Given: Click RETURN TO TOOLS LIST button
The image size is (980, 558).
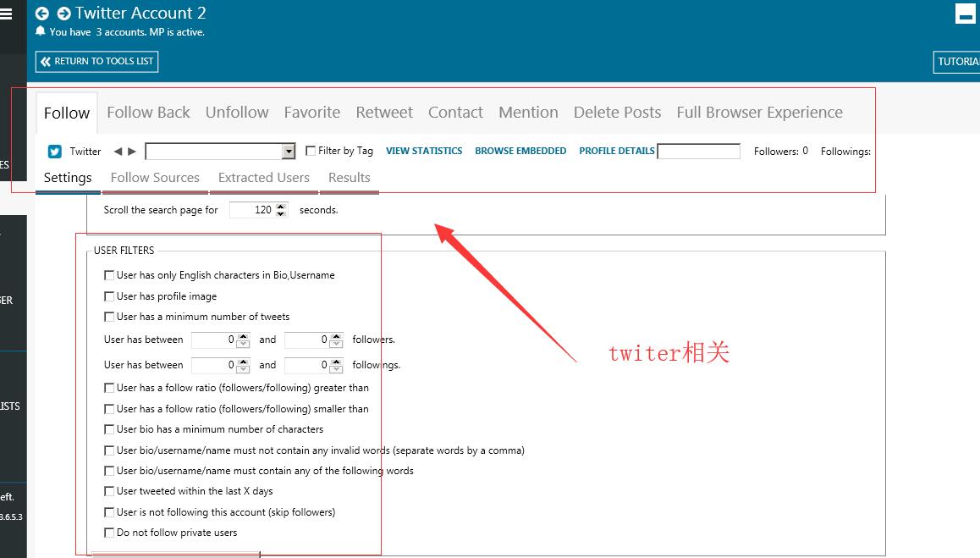Looking at the screenshot, I should coord(96,62).
